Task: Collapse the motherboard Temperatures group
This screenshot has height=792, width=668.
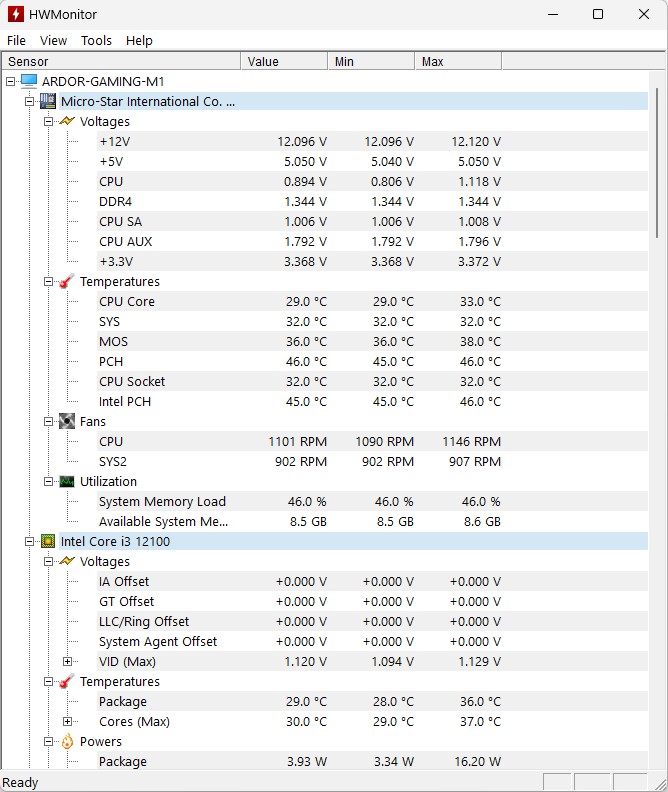Action: [48, 281]
